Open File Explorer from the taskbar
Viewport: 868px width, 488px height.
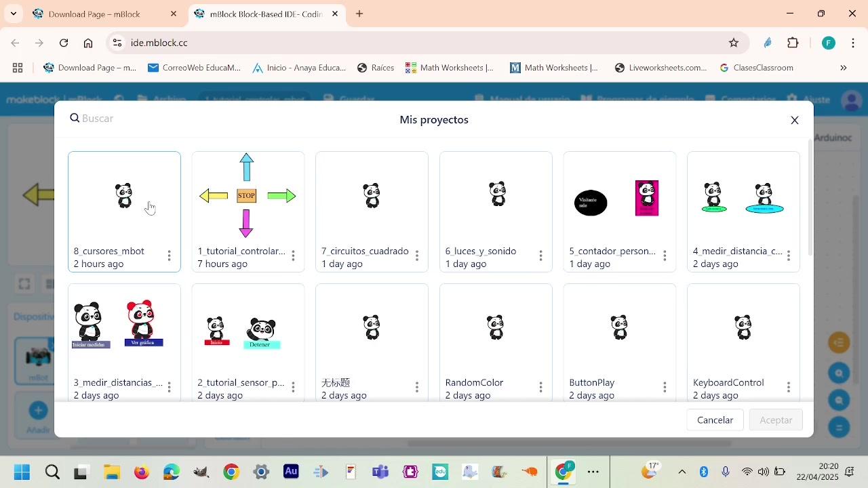tap(112, 472)
